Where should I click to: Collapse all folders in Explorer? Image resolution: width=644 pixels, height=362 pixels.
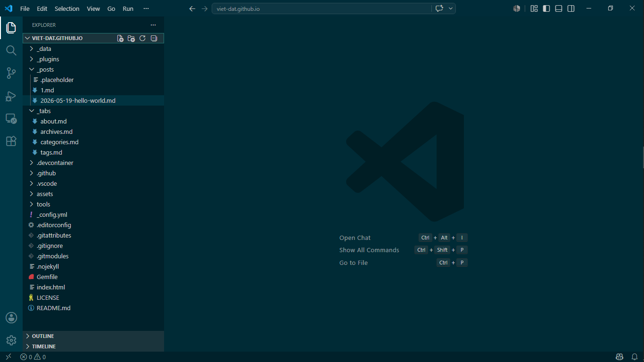(x=154, y=38)
